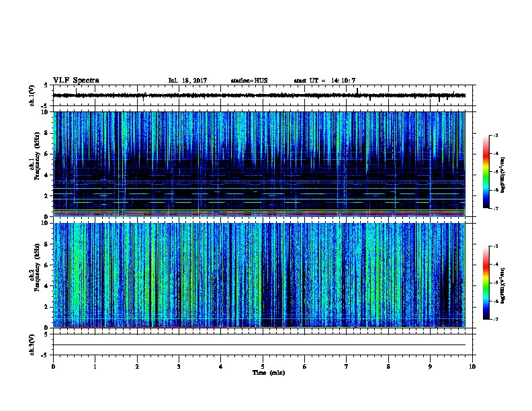Viewport: 532px width, 411px height.
Task: Click the ch.1 voltage waveform trace
Action: [259, 95]
